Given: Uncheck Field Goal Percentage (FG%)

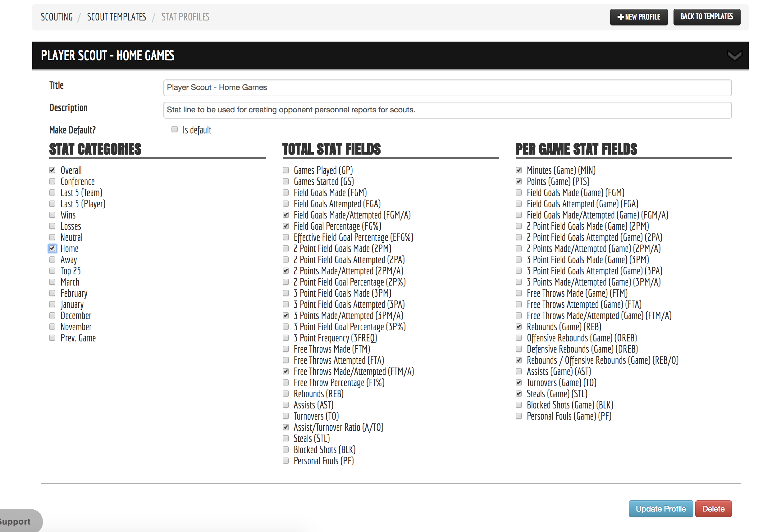Looking at the screenshot, I should (x=285, y=226).
